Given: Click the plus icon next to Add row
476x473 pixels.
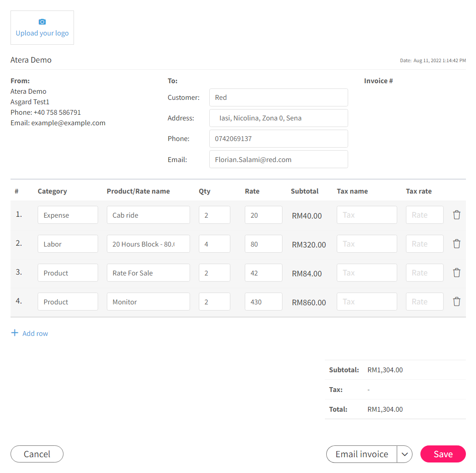Looking at the screenshot, I should (14, 333).
